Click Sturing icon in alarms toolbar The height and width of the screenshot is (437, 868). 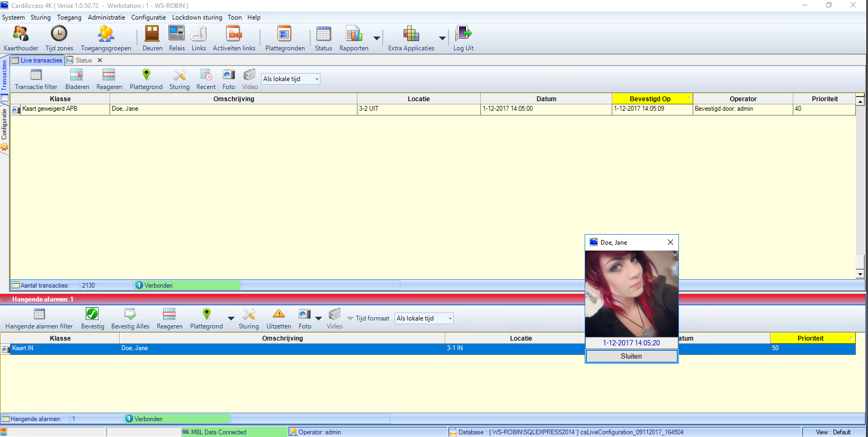[249, 314]
